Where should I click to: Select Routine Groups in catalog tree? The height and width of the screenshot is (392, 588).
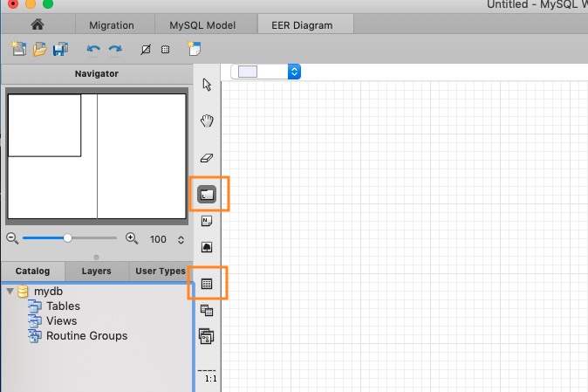pyautogui.click(x=86, y=336)
